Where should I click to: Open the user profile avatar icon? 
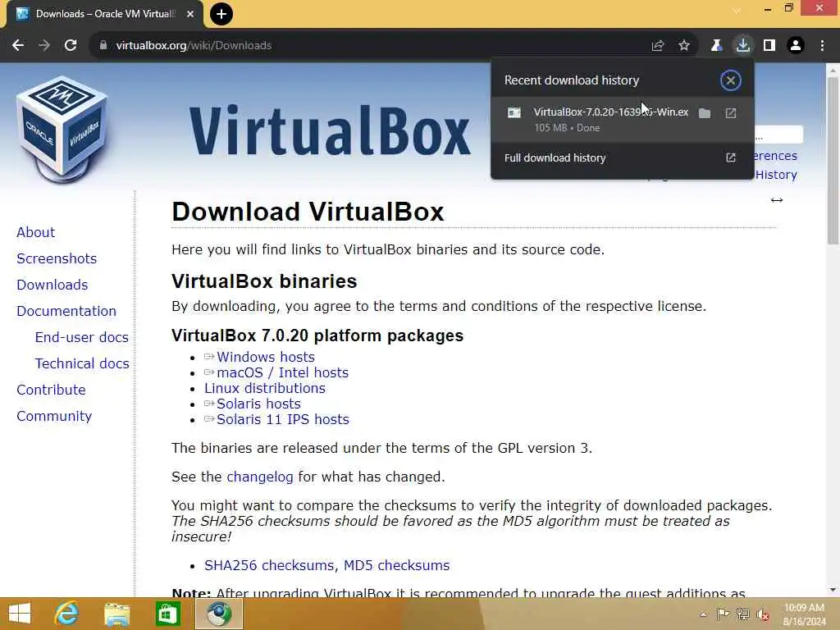pyautogui.click(x=796, y=46)
